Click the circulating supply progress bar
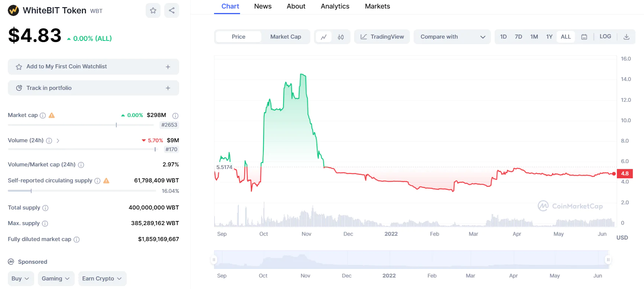The width and height of the screenshot is (644, 289). tap(82, 191)
